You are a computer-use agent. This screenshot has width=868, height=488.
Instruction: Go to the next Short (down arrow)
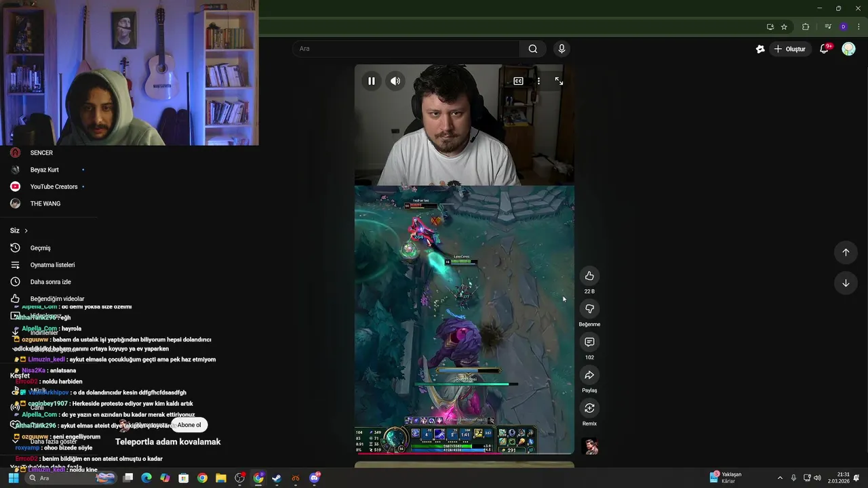(846, 283)
